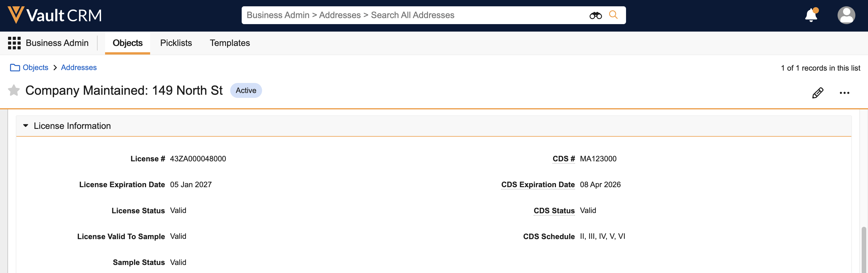Screen dimensions: 868x273
Task: Click the Vault CRM logo
Action: [x=55, y=15]
